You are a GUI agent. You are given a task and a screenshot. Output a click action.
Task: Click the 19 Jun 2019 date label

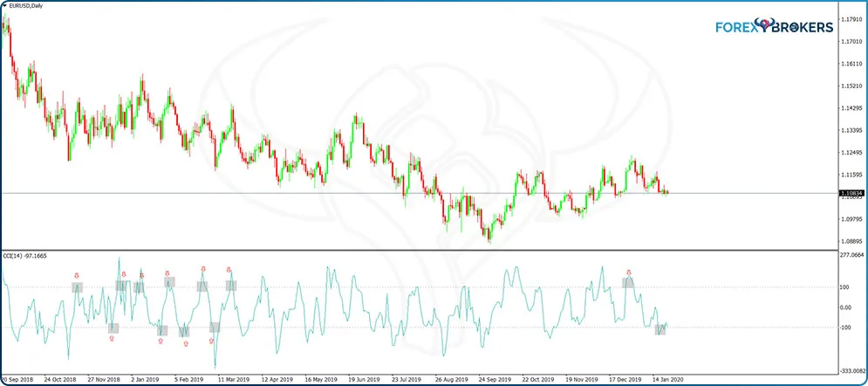click(x=365, y=381)
